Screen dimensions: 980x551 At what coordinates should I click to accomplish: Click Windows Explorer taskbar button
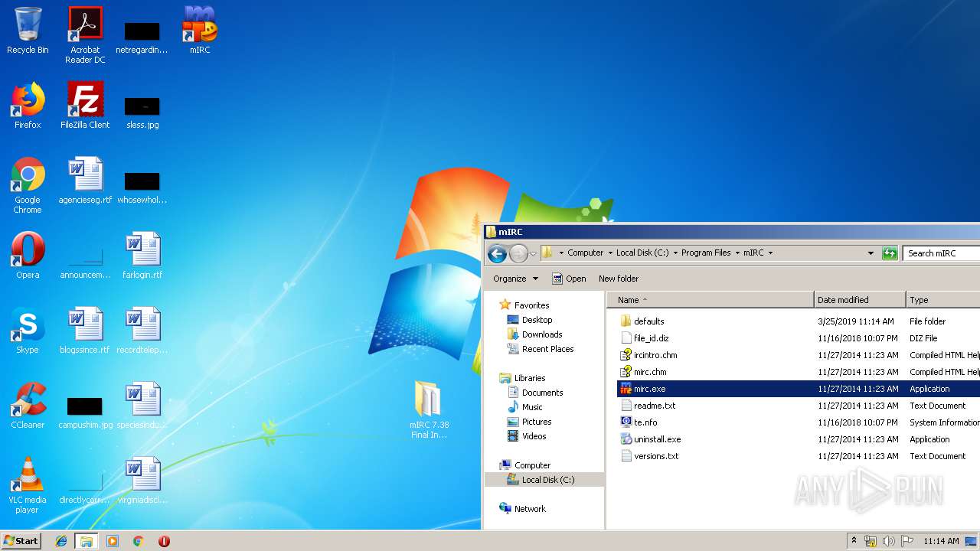tap(87, 541)
